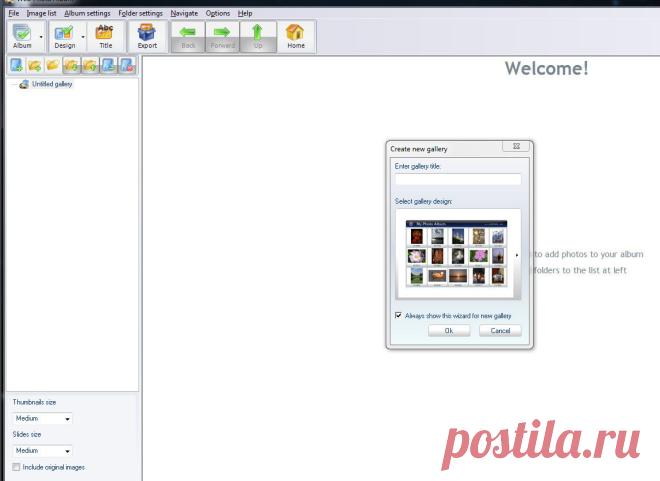Select the Title tool icon
The height and width of the screenshot is (481, 660).
tap(105, 36)
